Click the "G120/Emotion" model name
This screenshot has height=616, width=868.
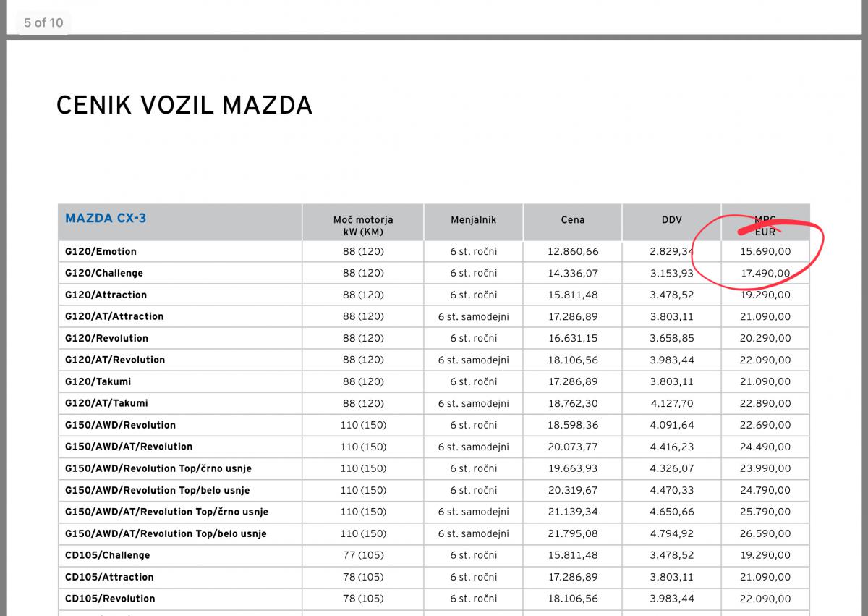101,251
